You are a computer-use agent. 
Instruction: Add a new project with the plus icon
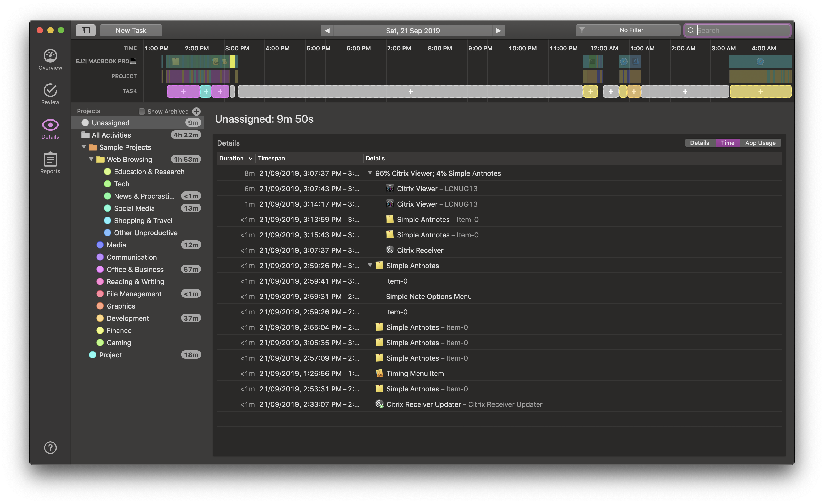(196, 111)
